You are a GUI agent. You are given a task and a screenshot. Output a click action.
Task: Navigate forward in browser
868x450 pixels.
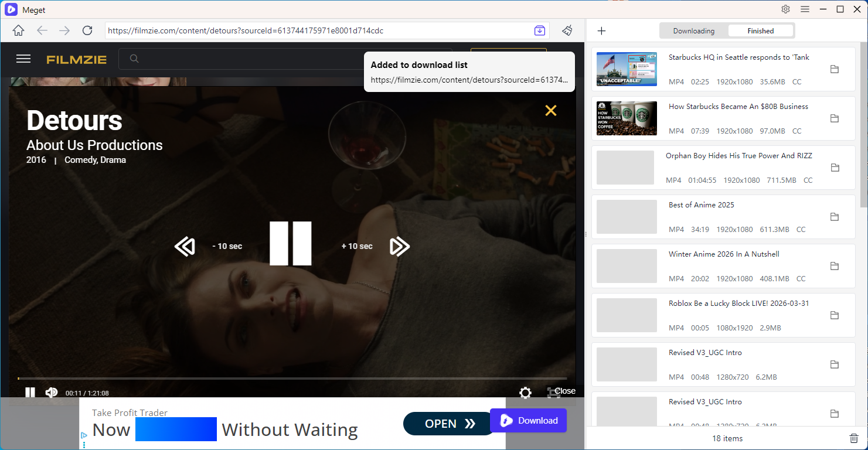coord(64,30)
